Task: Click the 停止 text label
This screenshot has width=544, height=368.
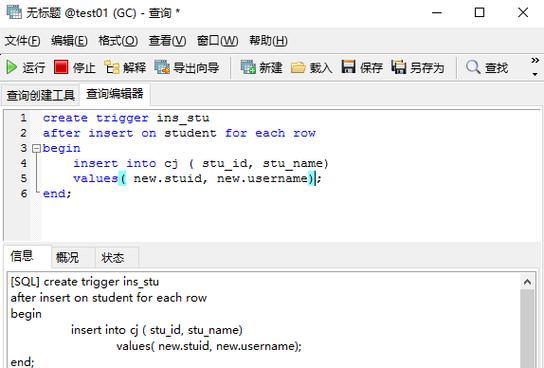Action: 84,68
